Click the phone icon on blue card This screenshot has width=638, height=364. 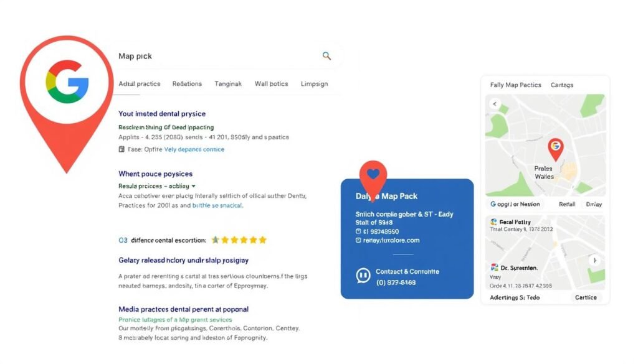pos(358,231)
